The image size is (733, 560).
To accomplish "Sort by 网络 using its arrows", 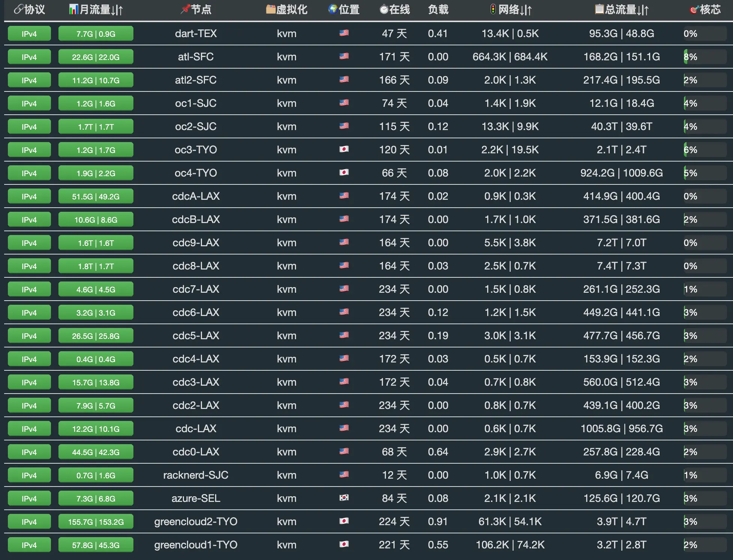I will click(526, 10).
